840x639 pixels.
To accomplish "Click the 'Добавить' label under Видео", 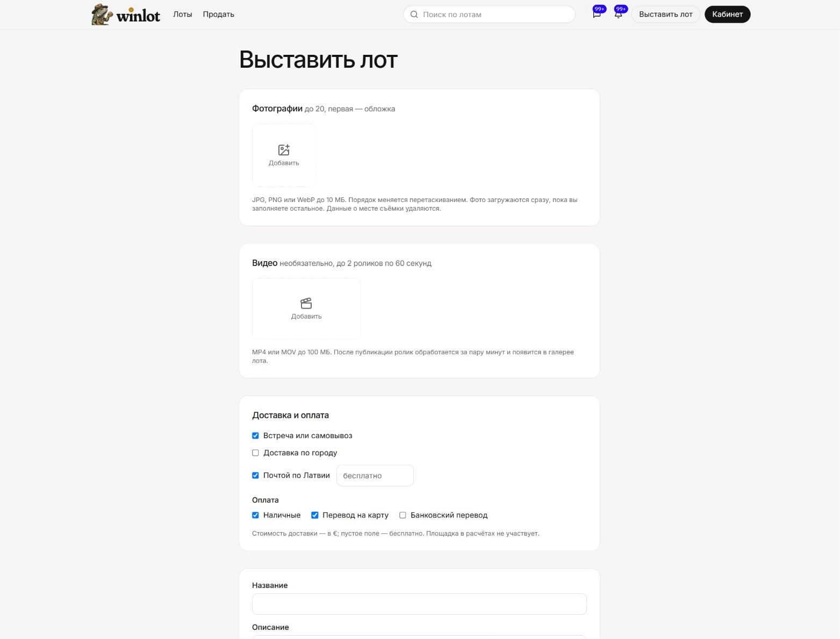I will click(306, 317).
